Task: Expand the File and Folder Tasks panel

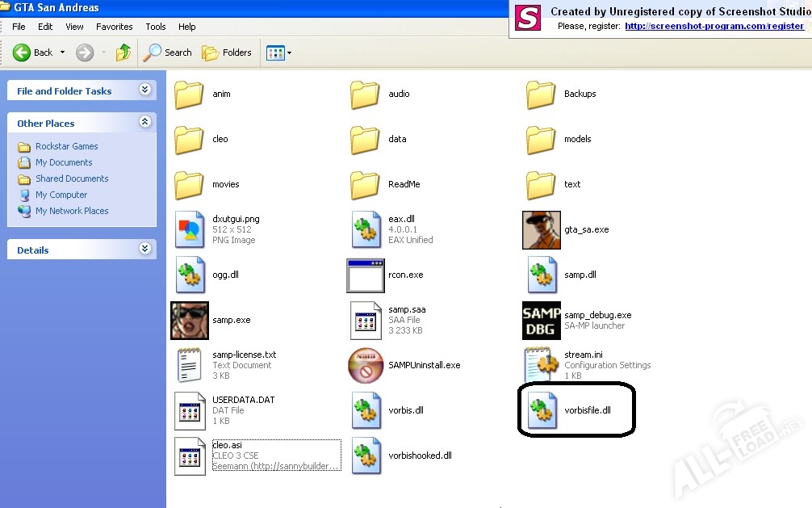Action: coord(145,90)
